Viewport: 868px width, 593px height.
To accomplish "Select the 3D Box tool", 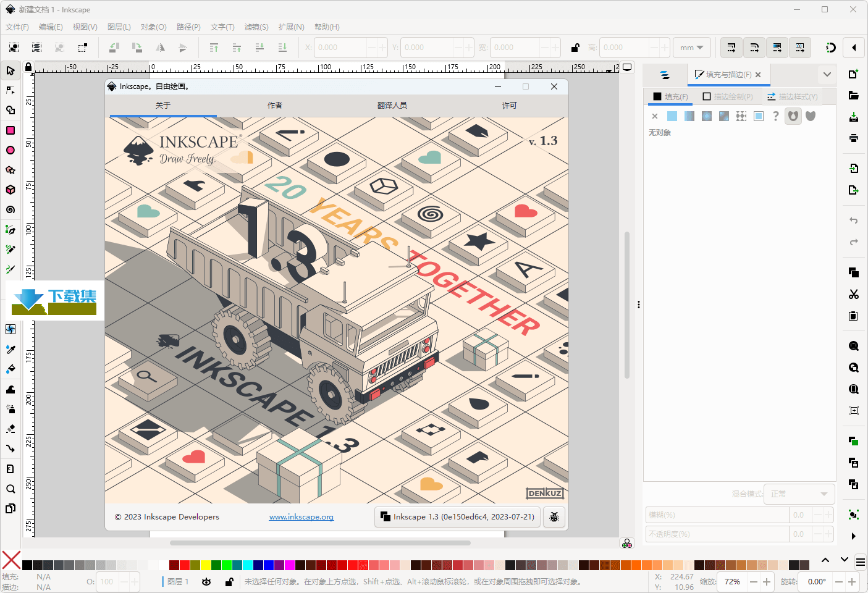I will click(11, 190).
